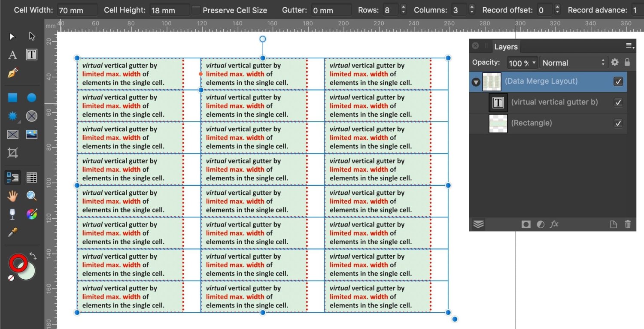Delete the selected layer with trash button
Screen dimensions: 644x329
coord(628,224)
